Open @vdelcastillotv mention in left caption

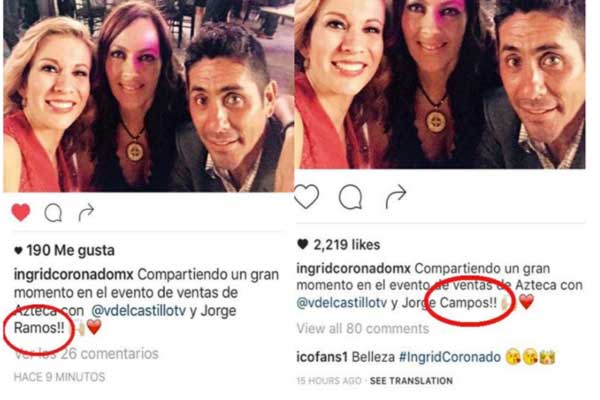coord(139,310)
